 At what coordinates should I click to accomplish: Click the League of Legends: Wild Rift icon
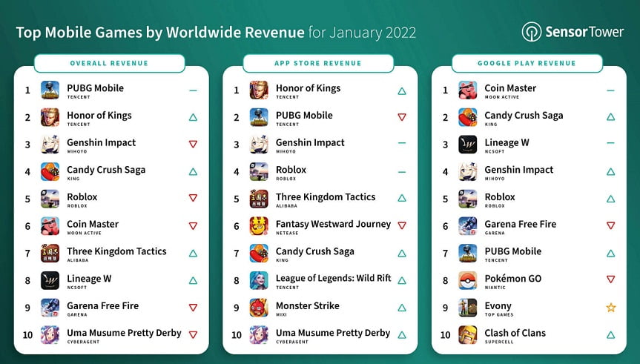[259, 280]
